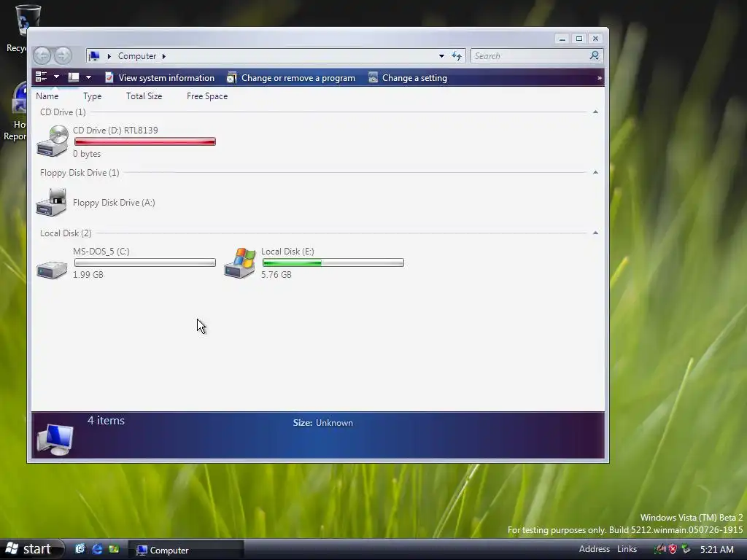Click View system information
This screenshot has width=747, height=560.
click(160, 77)
